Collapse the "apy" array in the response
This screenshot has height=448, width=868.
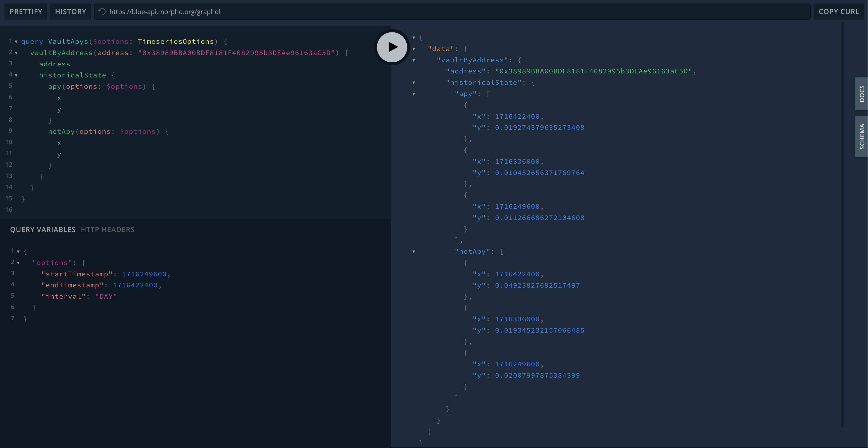(414, 94)
